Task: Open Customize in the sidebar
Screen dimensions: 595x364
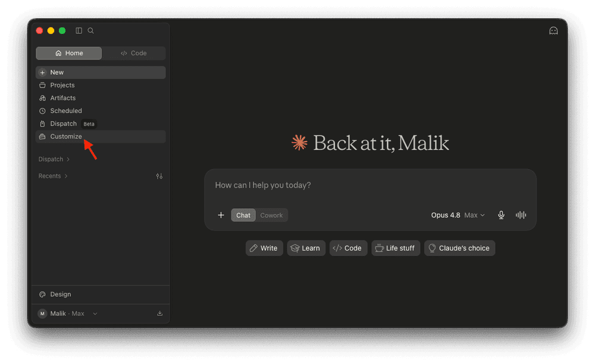Action: pos(101,137)
